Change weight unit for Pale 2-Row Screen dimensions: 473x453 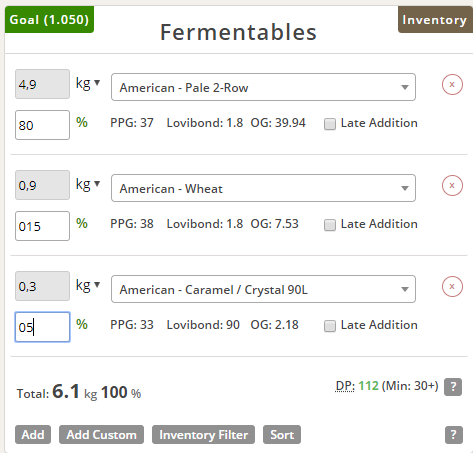click(88, 83)
